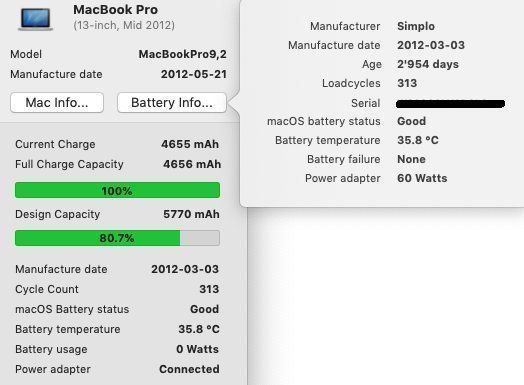Click the redacted Serial value bar

(x=450, y=104)
